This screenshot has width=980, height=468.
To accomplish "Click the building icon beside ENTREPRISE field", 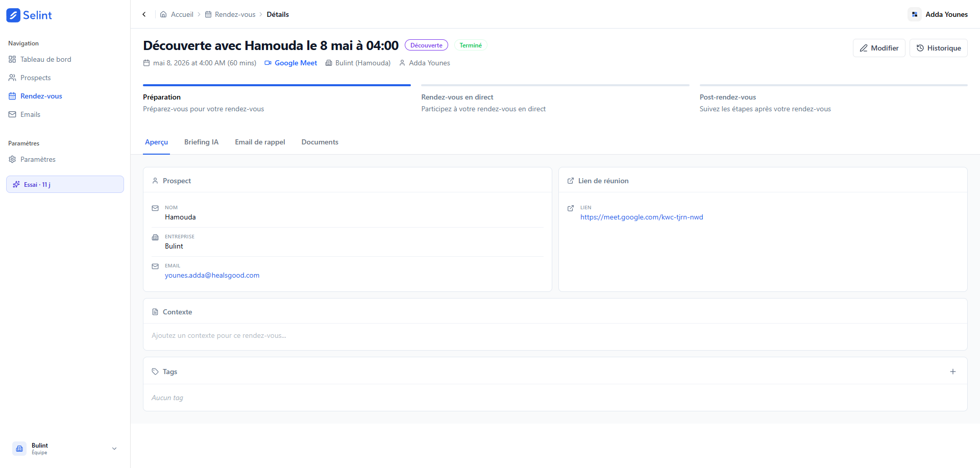I will [155, 237].
